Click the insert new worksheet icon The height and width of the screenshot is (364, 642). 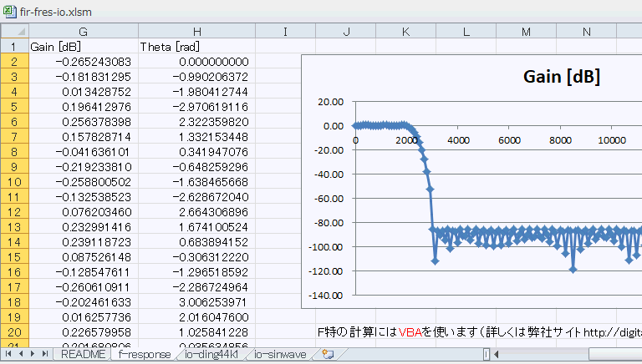(328, 354)
